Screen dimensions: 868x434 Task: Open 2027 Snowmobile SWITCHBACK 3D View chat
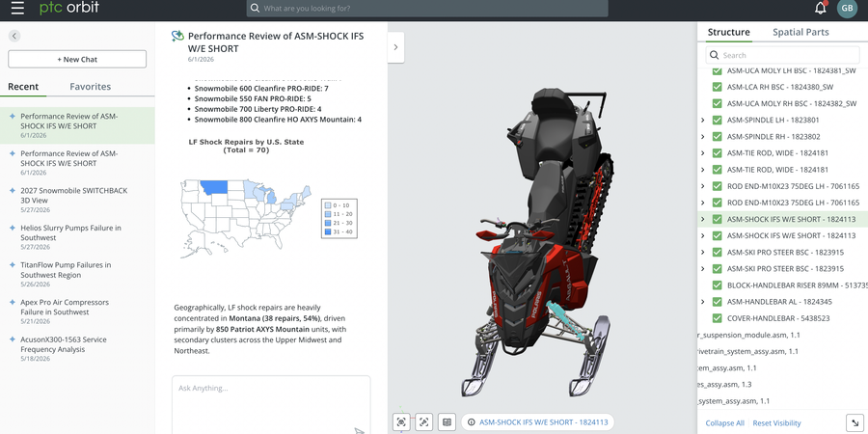point(77,200)
